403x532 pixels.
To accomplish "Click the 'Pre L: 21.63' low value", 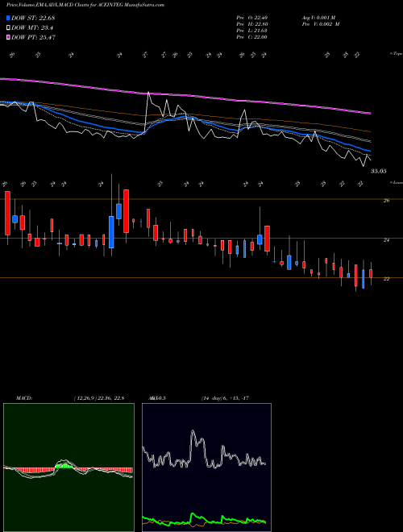I will [x=252, y=31].
